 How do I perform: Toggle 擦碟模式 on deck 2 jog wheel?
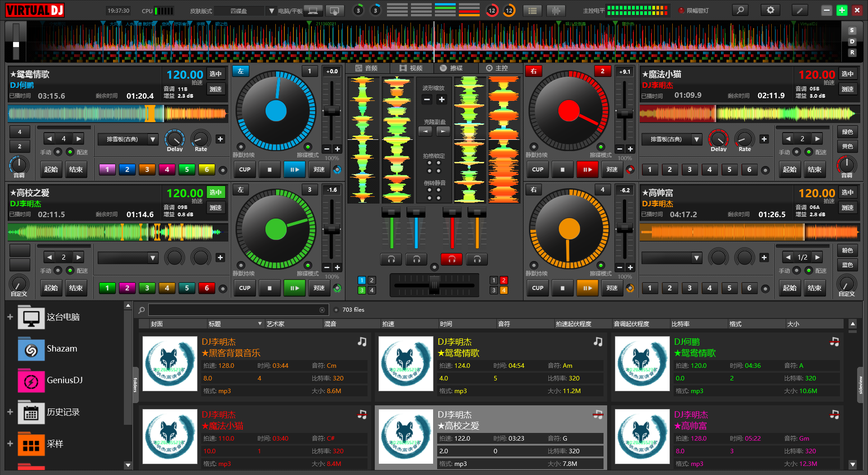click(x=601, y=147)
